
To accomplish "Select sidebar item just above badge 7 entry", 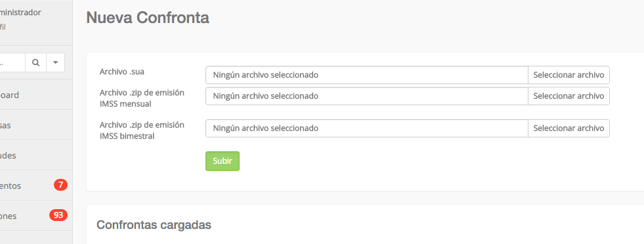I will (x=36, y=155).
